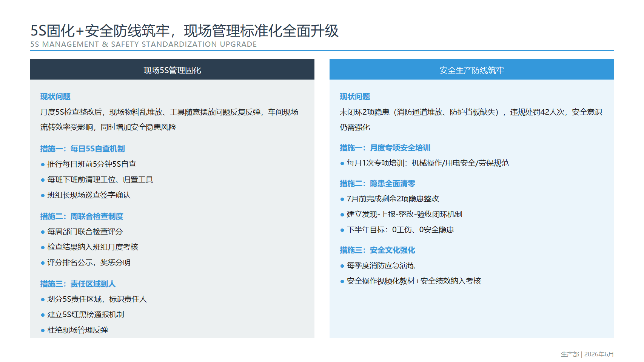Image resolution: width=644 pixels, height=362 pixels.
Task: Click the line 流转效率受影响，同时增加安全隐患风险
Action: (x=108, y=127)
